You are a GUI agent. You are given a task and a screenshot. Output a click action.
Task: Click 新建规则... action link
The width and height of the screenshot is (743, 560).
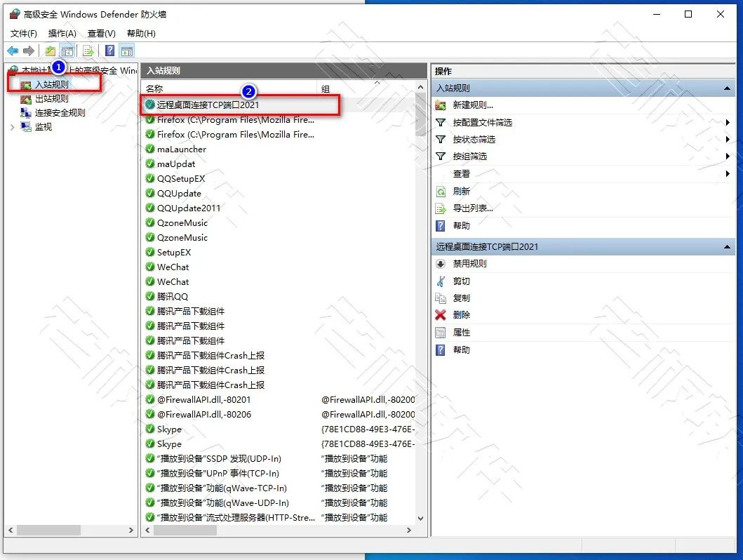[473, 105]
